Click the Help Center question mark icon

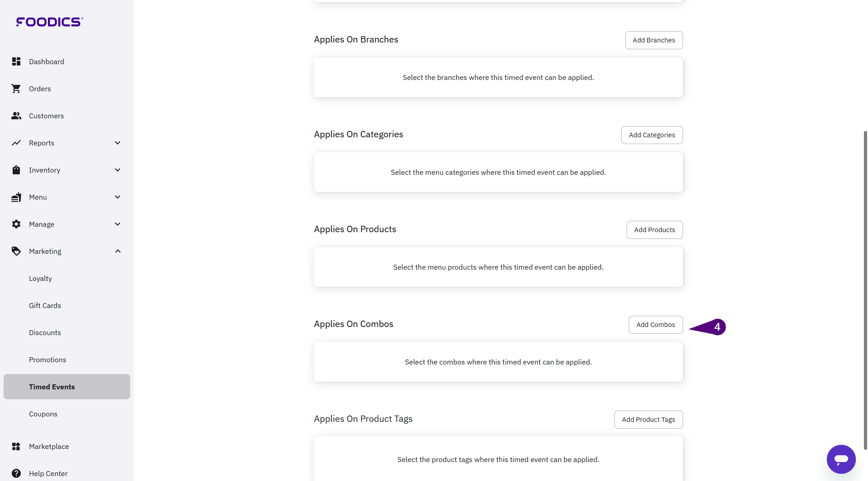pyautogui.click(x=16, y=473)
